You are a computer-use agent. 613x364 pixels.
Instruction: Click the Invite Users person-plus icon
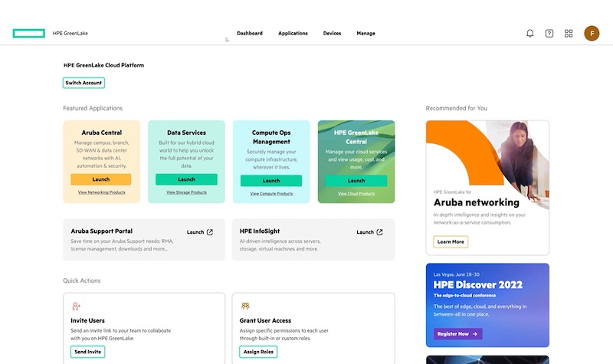tap(76, 306)
